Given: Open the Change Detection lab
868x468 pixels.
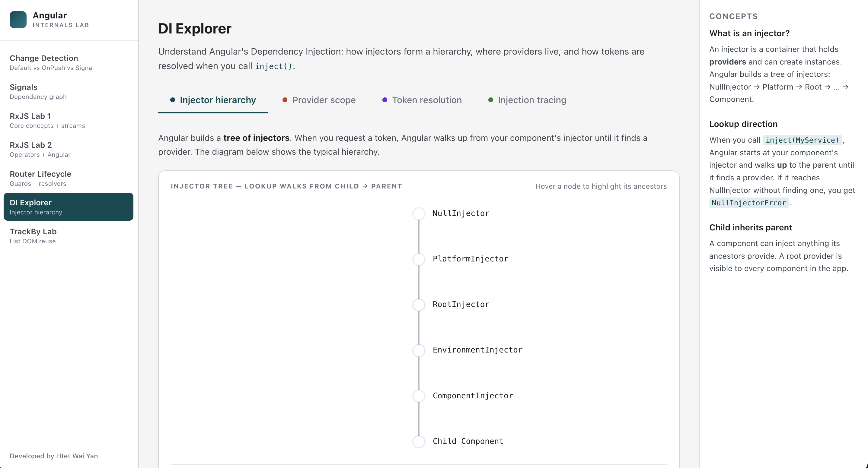Looking at the screenshot, I should tap(69, 63).
